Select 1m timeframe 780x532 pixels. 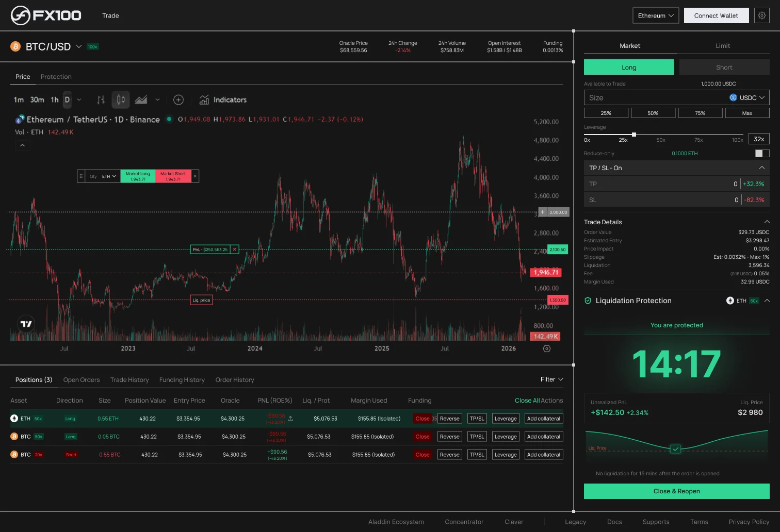click(x=19, y=99)
